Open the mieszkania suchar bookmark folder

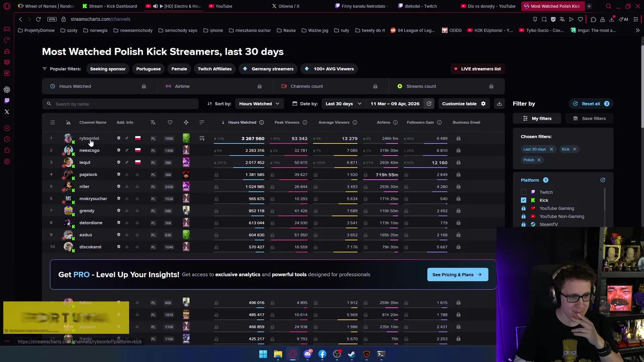point(250,30)
